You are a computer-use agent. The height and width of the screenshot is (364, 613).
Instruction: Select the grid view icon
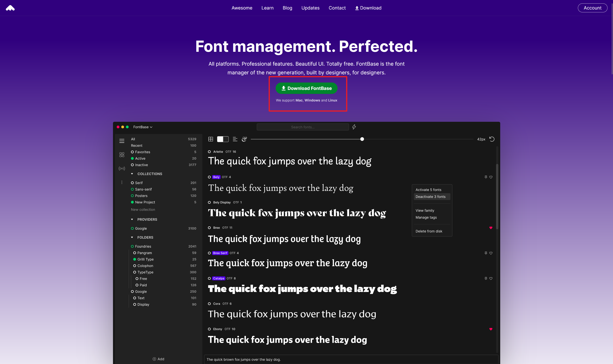pyautogui.click(x=210, y=139)
